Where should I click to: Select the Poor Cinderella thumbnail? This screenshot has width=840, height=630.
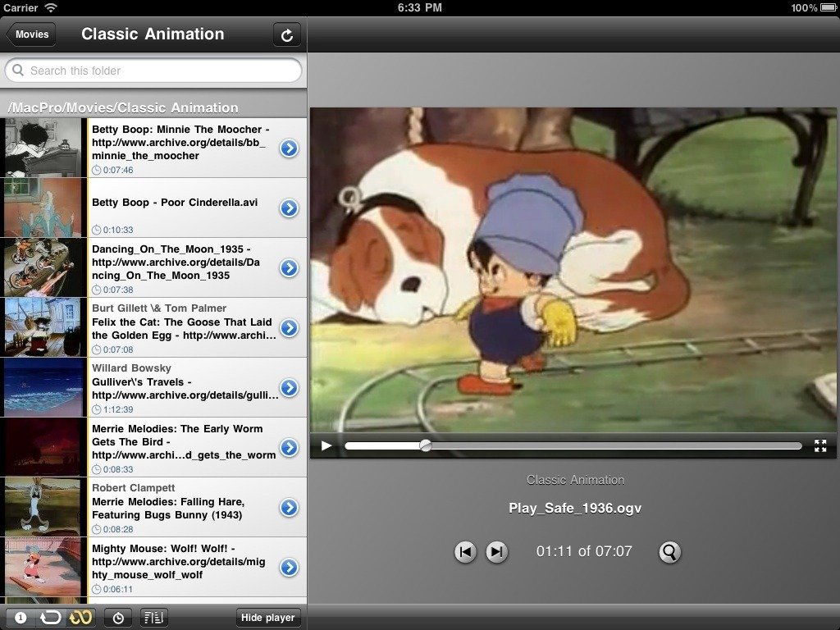43,208
